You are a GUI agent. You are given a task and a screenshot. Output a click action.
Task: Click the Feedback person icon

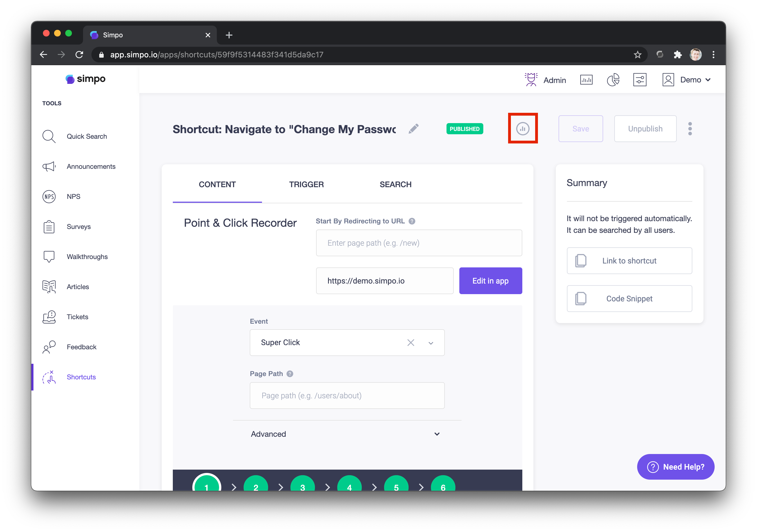(x=49, y=347)
